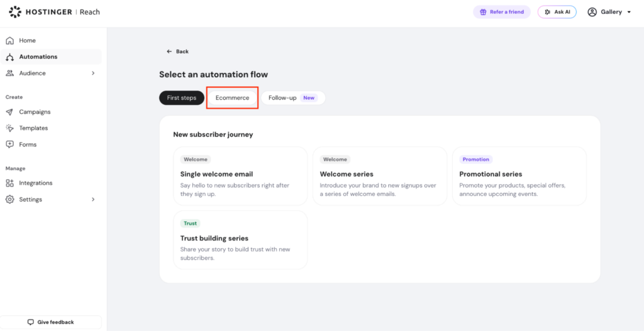The image size is (644, 331).
Task: Click the Hostinger logo icon
Action: tap(15, 12)
